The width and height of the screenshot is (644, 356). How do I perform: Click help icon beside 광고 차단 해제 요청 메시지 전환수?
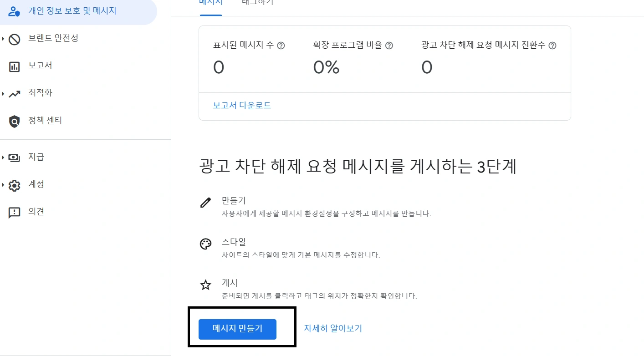(552, 46)
